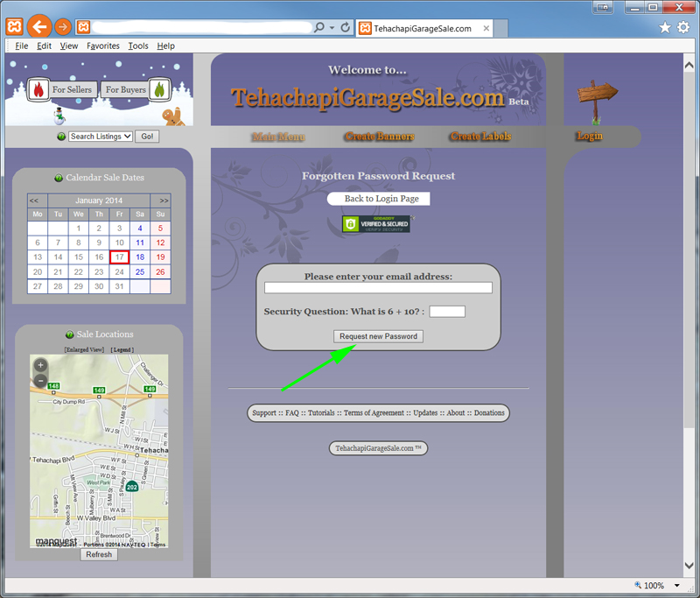Click the GoDaddy Verified & Secured seal

pos(376,224)
